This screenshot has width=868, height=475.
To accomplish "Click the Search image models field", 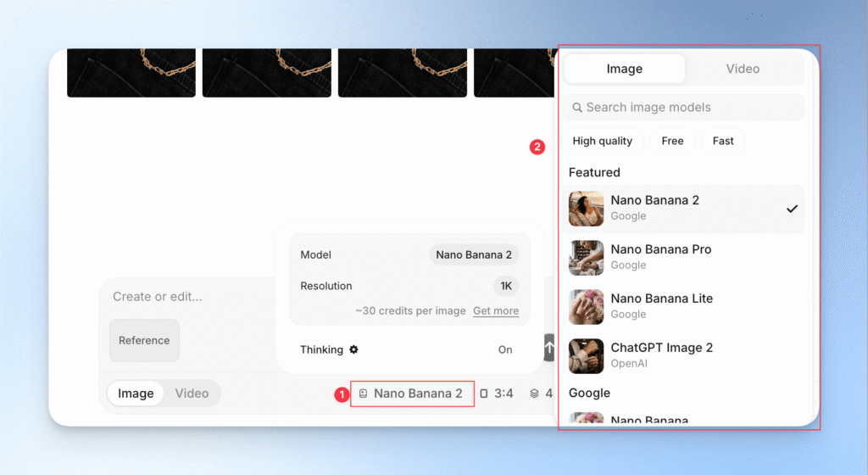I will click(x=683, y=108).
